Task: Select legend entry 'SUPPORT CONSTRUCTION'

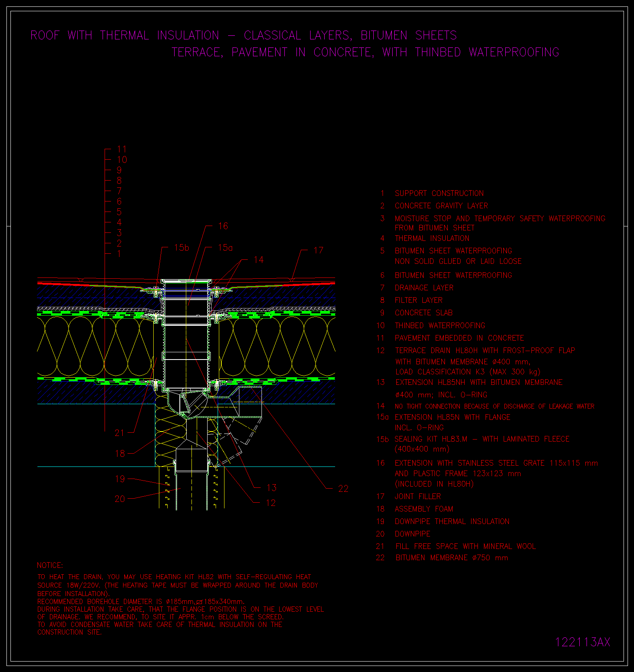Action: coord(439,193)
